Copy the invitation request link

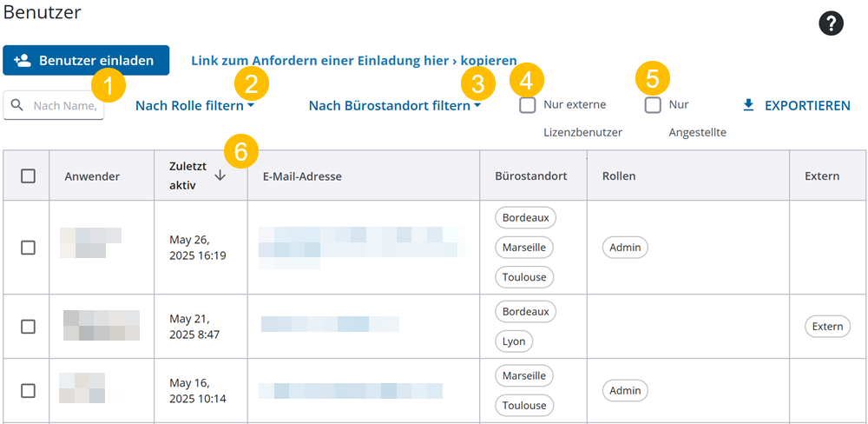pyautogui.click(x=353, y=61)
